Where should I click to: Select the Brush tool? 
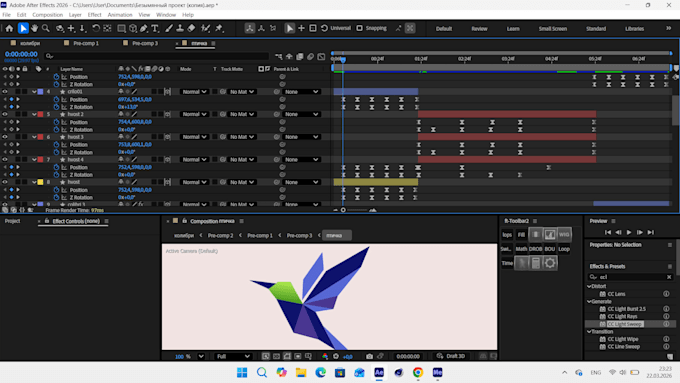point(169,29)
